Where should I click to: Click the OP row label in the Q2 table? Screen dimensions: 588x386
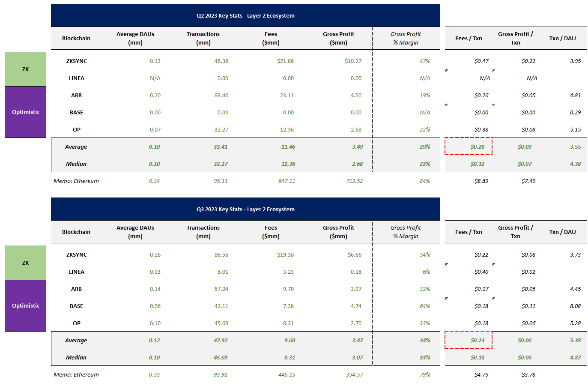click(x=77, y=129)
